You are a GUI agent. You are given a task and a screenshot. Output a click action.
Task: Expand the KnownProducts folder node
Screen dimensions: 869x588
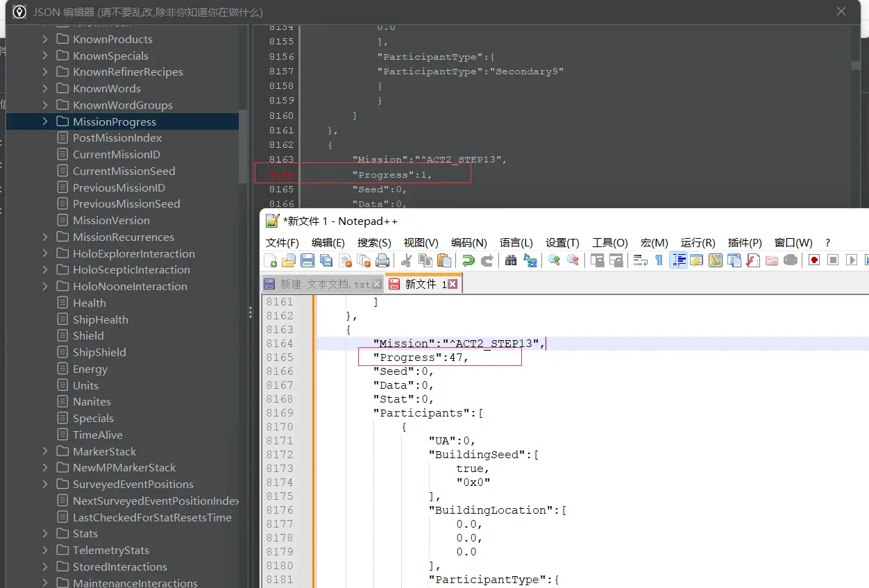(x=45, y=39)
